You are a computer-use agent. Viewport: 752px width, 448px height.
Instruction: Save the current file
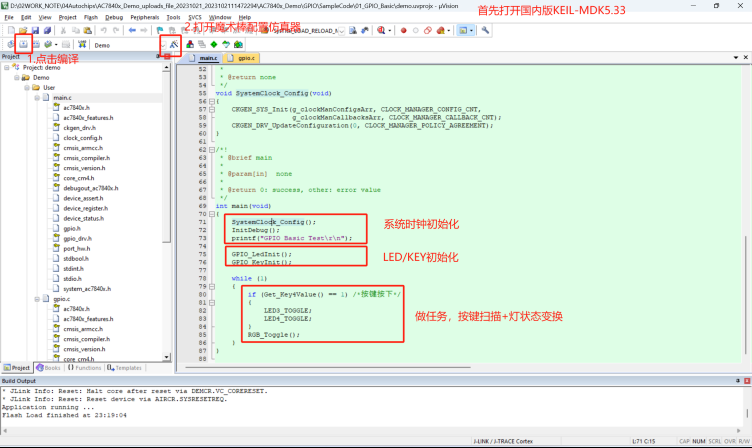pos(35,30)
